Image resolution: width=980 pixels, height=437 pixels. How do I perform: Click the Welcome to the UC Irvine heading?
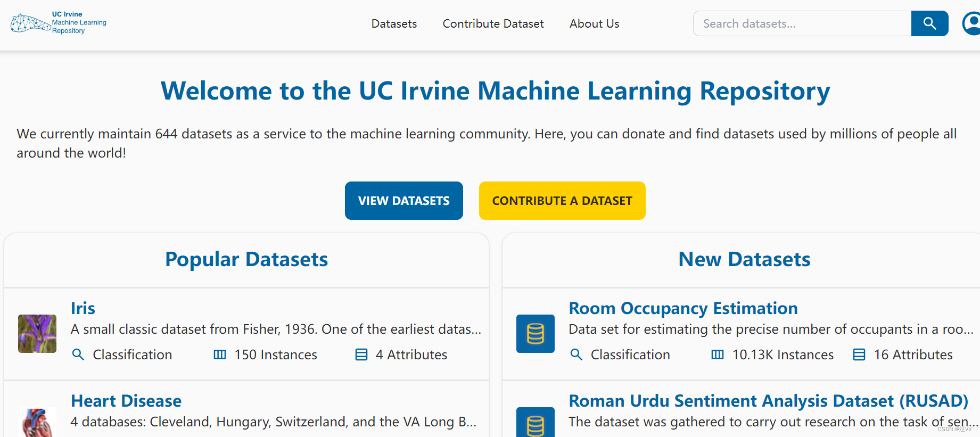[x=496, y=91]
